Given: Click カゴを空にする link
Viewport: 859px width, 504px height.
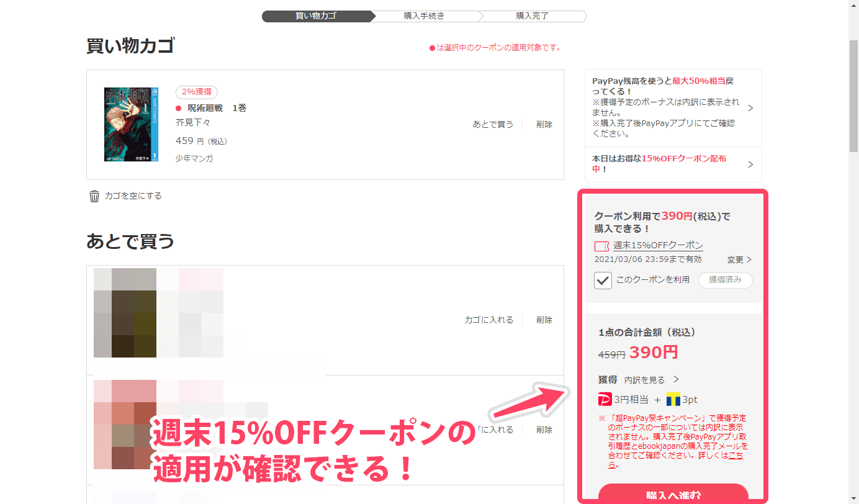Looking at the screenshot, I should 133,196.
